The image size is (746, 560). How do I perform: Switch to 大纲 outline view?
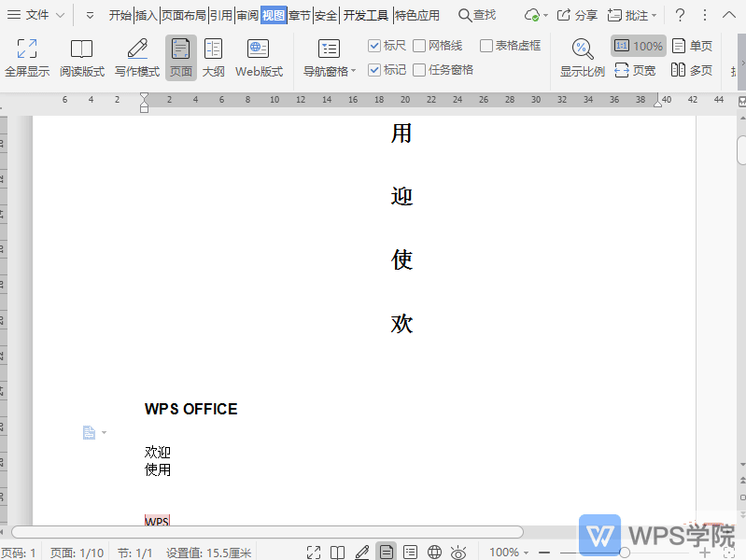(x=213, y=58)
